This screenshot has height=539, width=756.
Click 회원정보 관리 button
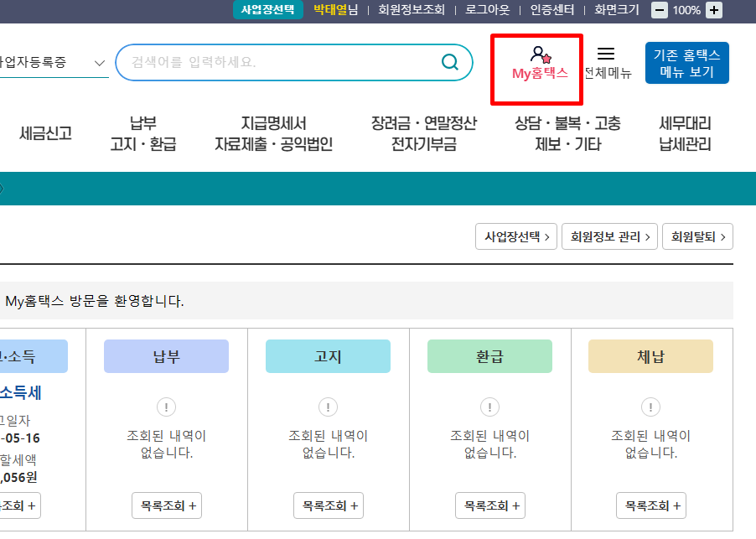610,236
